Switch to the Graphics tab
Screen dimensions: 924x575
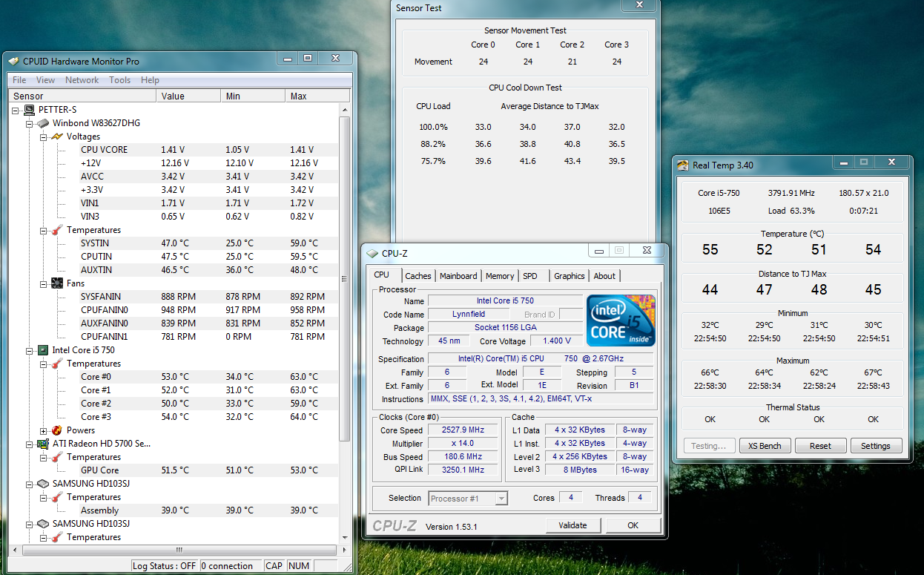click(x=570, y=276)
